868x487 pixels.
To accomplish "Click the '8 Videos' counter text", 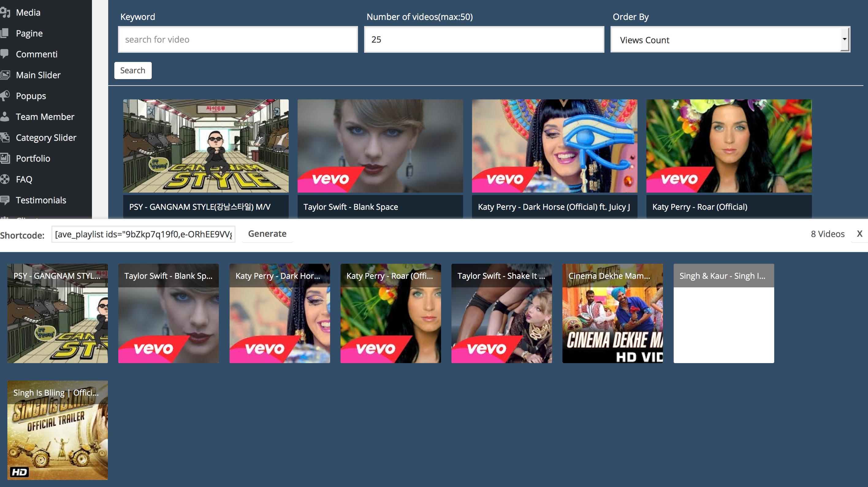I will pyautogui.click(x=828, y=234).
